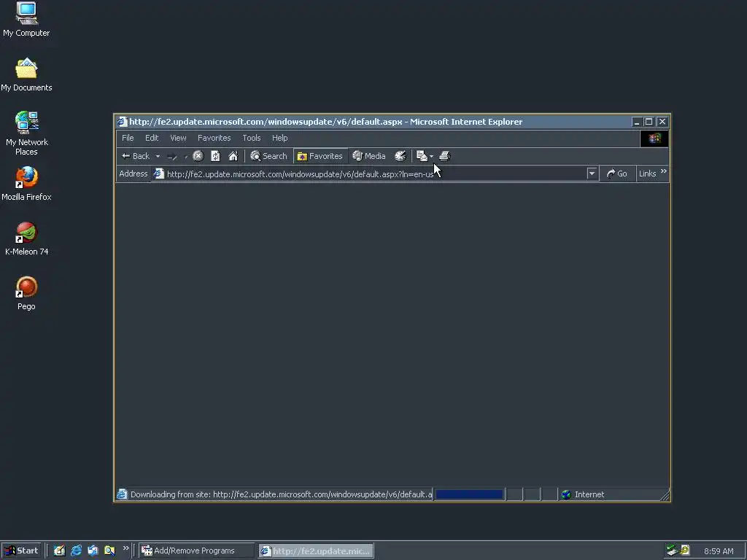Click the Internet Explorer title bar icon
The height and width of the screenshot is (560, 747).
pos(122,122)
